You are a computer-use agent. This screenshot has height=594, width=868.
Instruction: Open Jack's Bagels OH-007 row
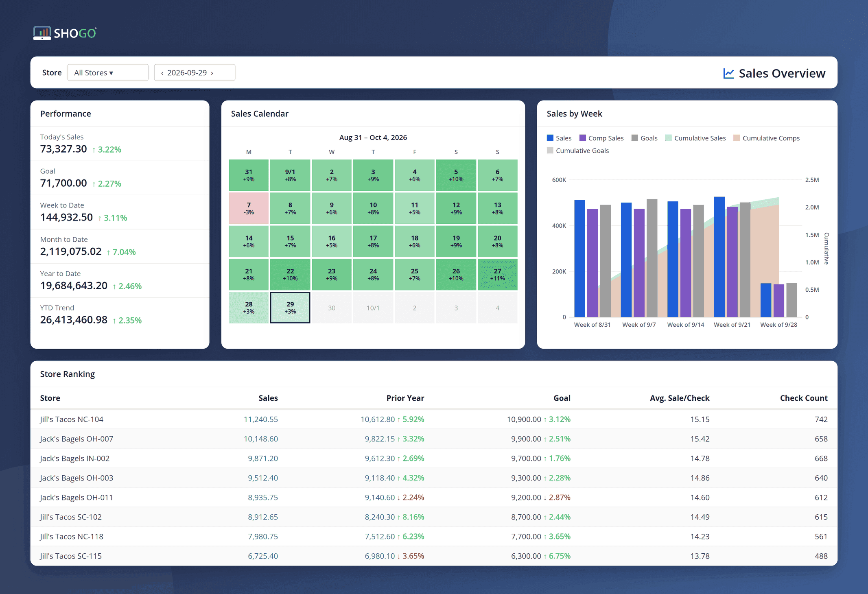pyautogui.click(x=434, y=439)
